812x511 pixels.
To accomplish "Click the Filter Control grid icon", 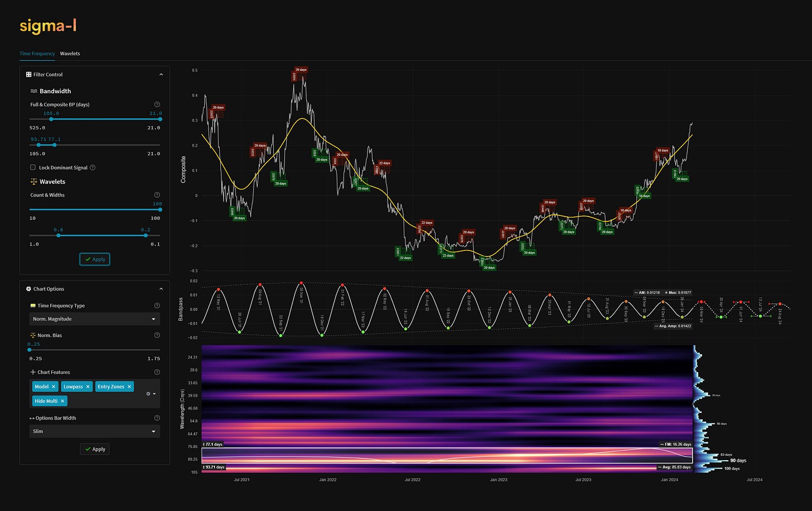I will [28, 74].
